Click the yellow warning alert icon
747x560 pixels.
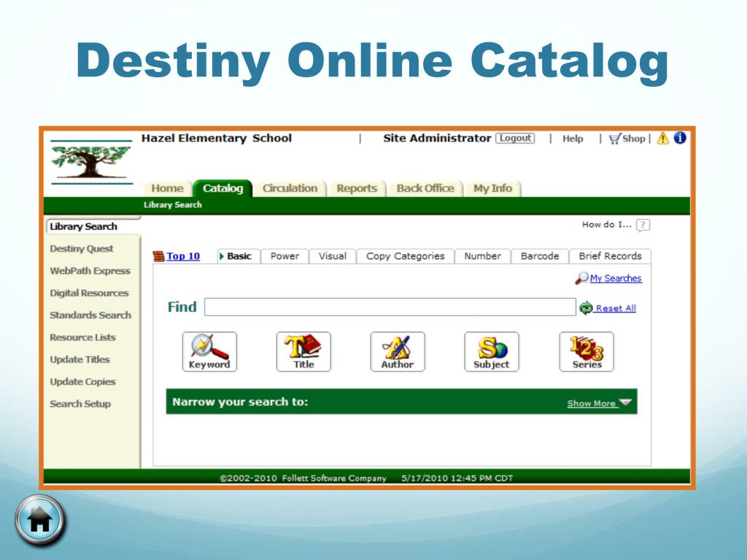662,139
